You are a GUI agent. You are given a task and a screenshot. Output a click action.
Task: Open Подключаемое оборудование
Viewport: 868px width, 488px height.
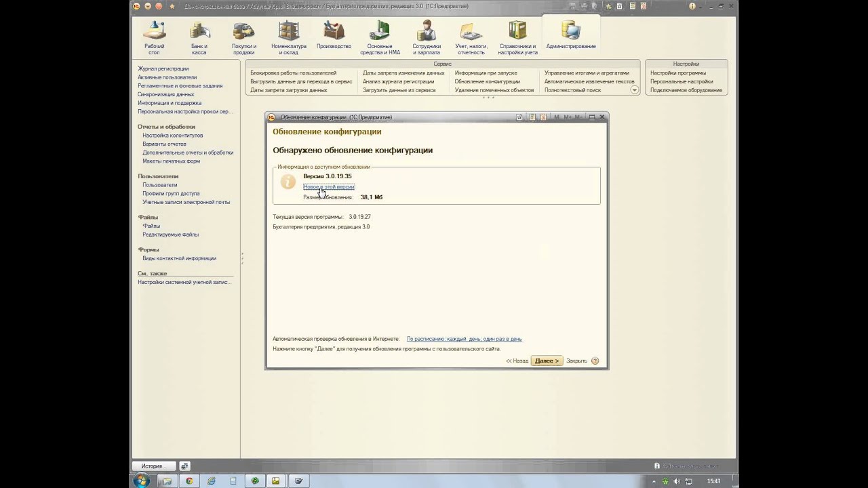coord(686,90)
